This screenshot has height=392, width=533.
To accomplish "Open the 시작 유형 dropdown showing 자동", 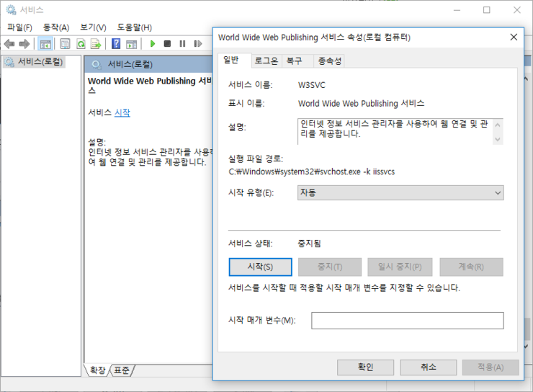I will point(400,193).
